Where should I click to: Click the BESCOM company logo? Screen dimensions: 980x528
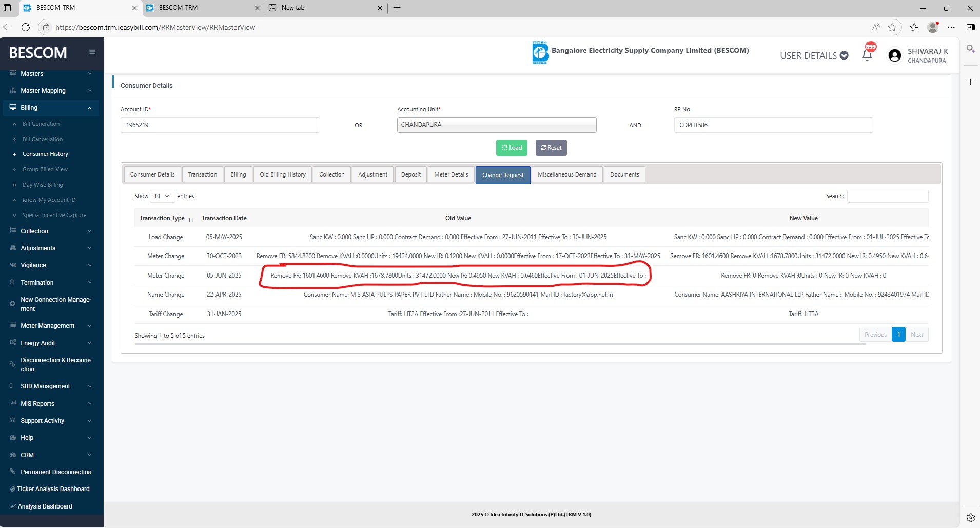540,52
